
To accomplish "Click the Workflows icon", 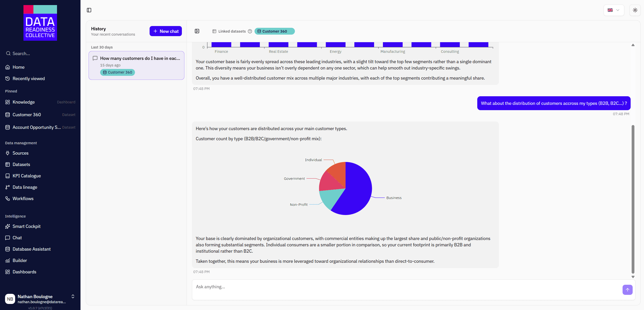I will tap(8, 199).
